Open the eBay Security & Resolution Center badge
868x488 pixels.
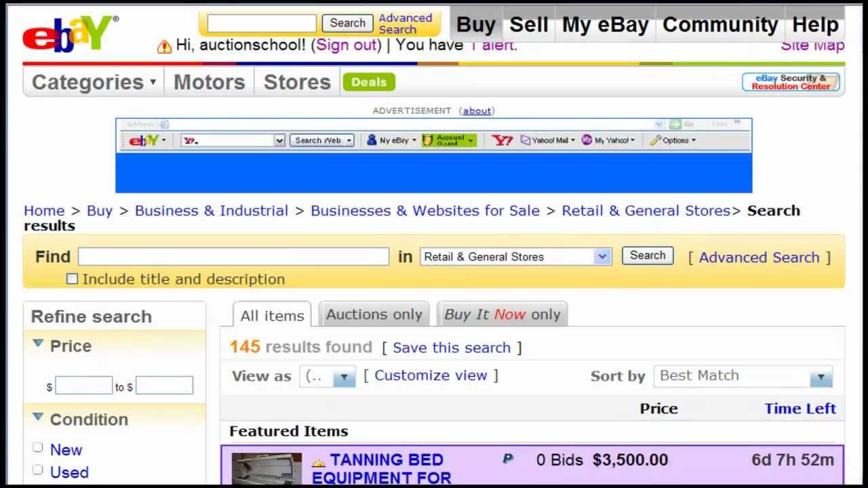[791, 82]
